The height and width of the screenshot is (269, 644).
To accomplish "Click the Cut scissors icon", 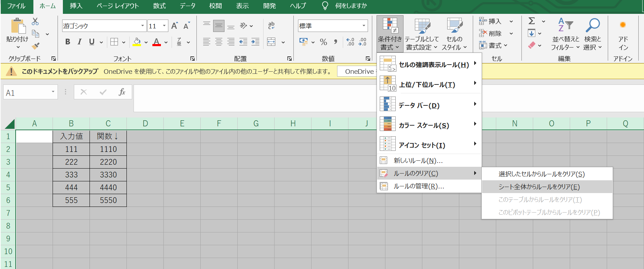I will coord(35,22).
